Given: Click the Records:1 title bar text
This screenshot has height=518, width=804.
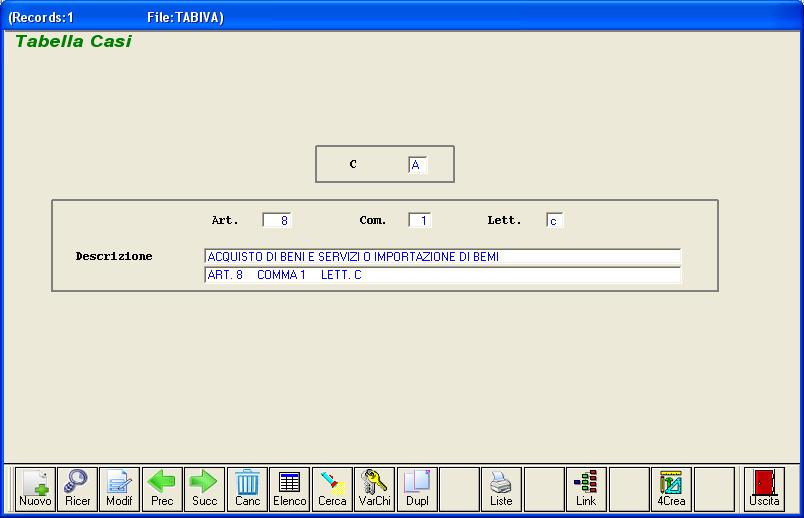Looking at the screenshot, I should [x=41, y=17].
